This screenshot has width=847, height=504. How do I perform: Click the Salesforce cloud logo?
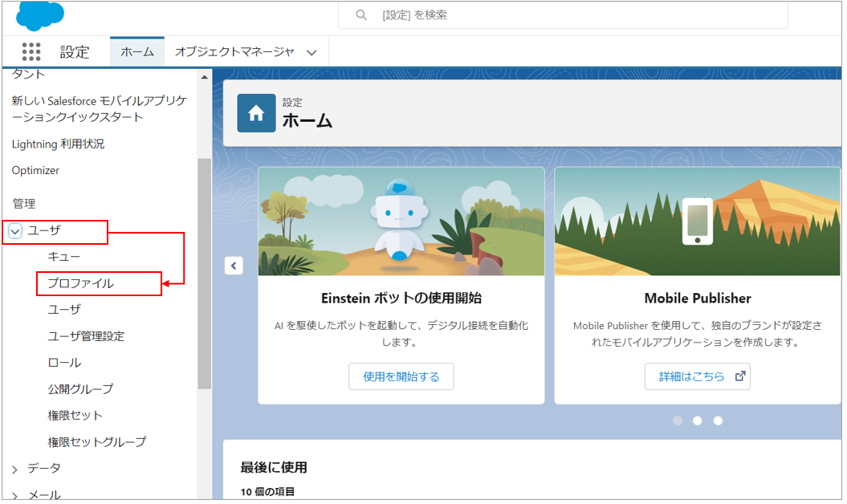(x=40, y=15)
